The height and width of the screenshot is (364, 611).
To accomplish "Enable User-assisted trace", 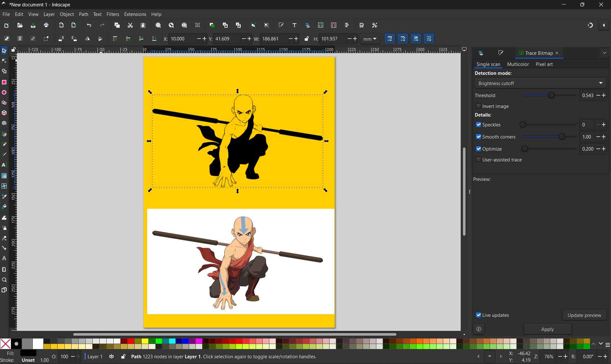I will point(479,159).
